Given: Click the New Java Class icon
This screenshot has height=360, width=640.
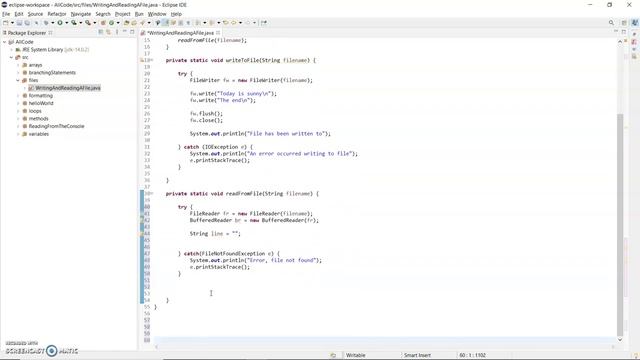Looking at the screenshot, I should [111, 23].
